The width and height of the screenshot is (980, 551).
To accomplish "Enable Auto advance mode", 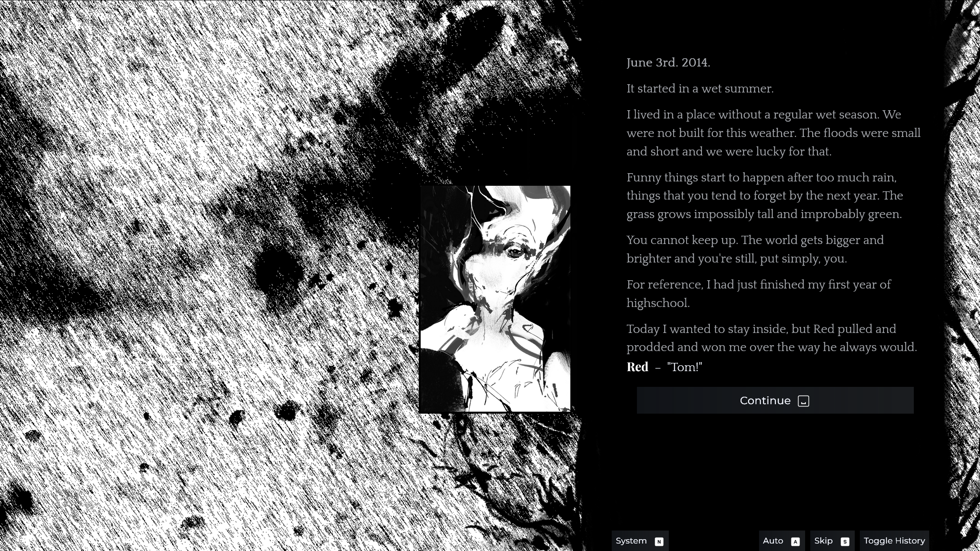I will (773, 541).
